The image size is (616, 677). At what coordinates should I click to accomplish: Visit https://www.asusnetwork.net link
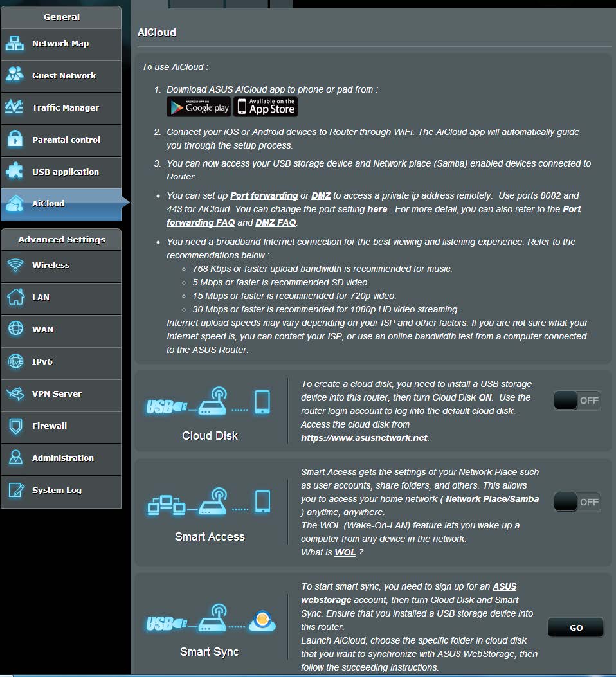point(364,438)
